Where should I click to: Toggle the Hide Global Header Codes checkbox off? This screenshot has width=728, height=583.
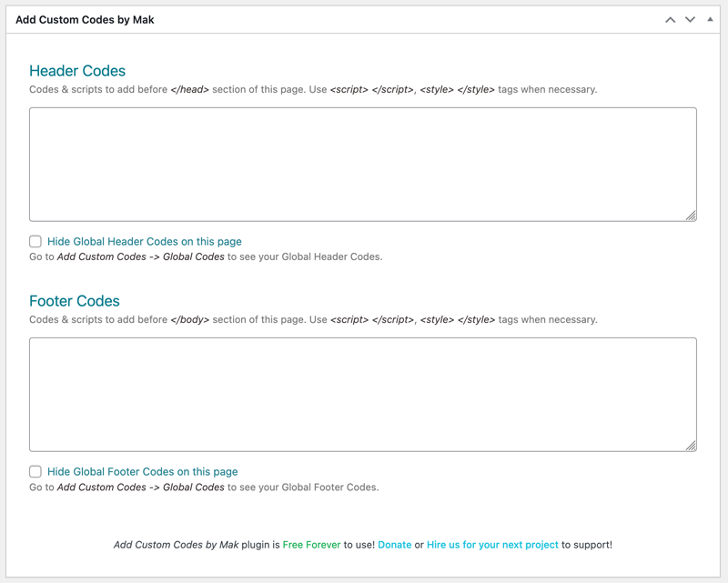34,241
